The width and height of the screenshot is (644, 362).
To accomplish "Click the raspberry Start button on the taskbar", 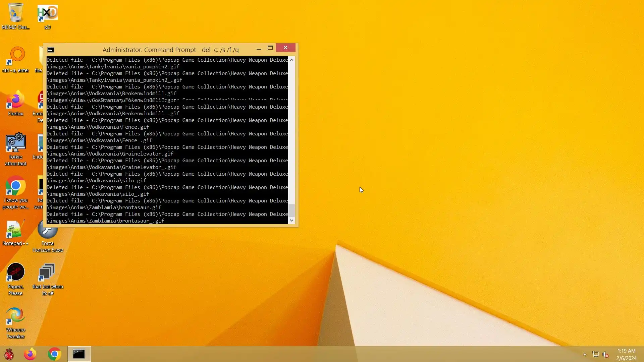I will (9, 354).
